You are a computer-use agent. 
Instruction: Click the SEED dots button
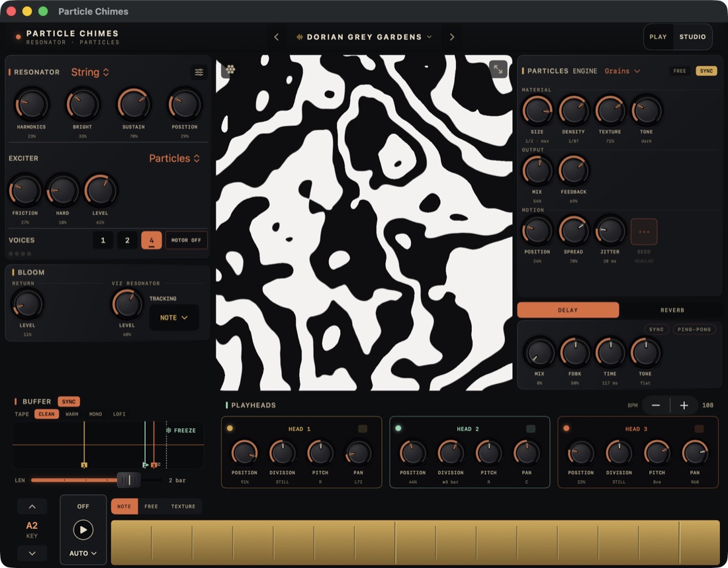point(644,231)
